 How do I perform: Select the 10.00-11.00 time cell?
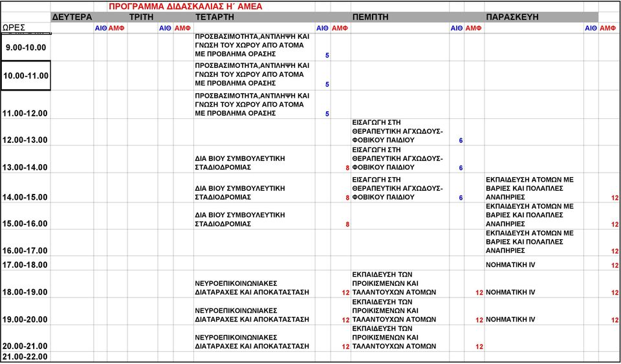26,76
